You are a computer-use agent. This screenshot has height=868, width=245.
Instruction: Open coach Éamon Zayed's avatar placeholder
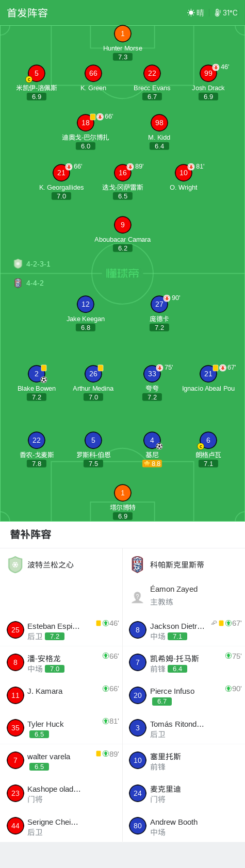click(x=137, y=597)
